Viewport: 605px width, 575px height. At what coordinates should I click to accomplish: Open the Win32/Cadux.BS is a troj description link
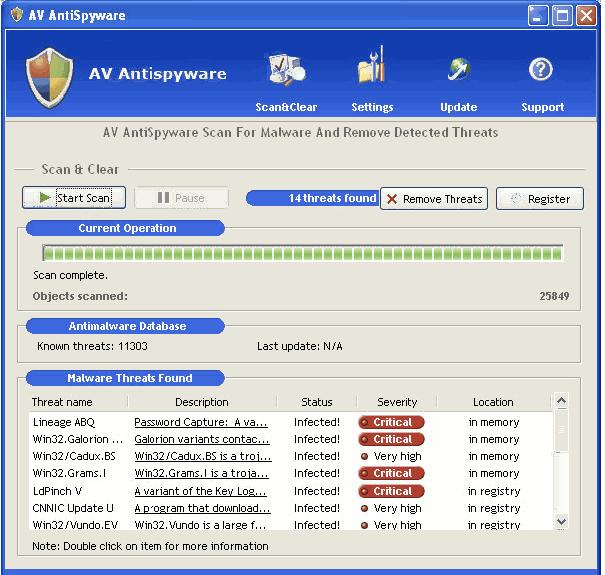pos(203,456)
